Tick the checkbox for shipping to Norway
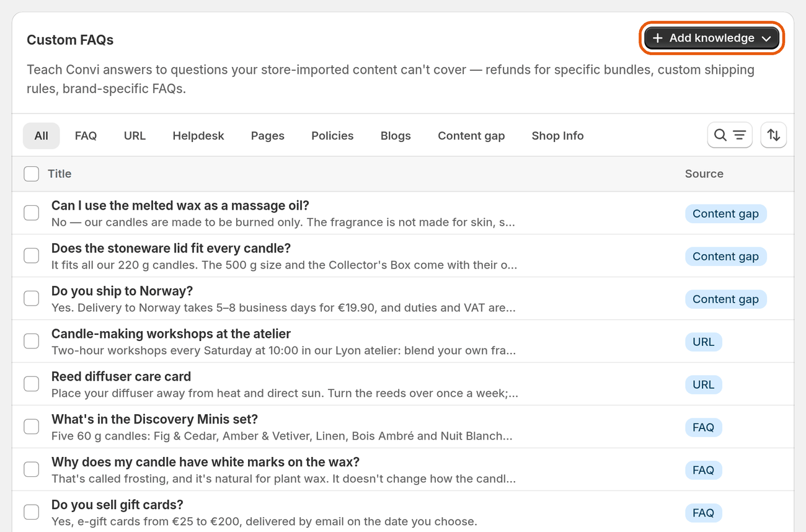 [x=32, y=299]
